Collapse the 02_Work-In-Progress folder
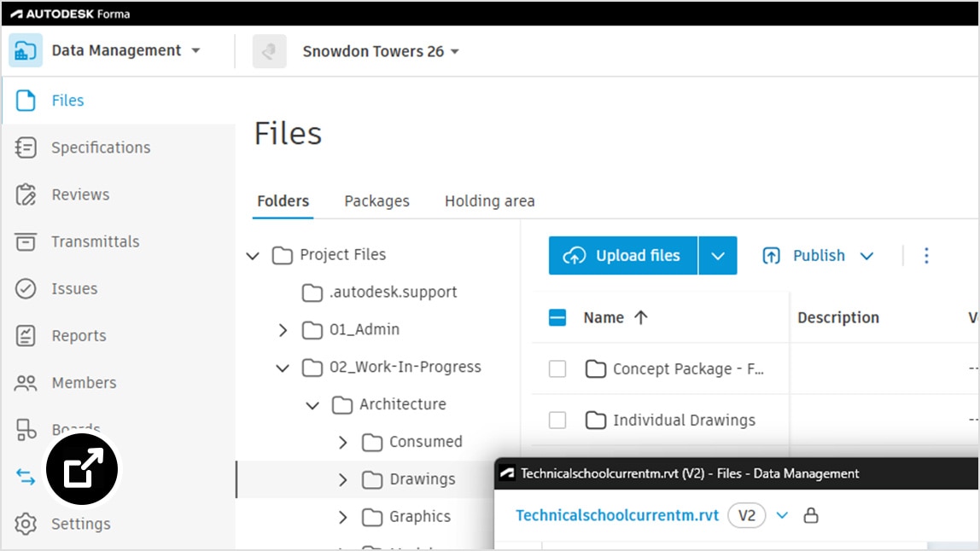 click(283, 368)
